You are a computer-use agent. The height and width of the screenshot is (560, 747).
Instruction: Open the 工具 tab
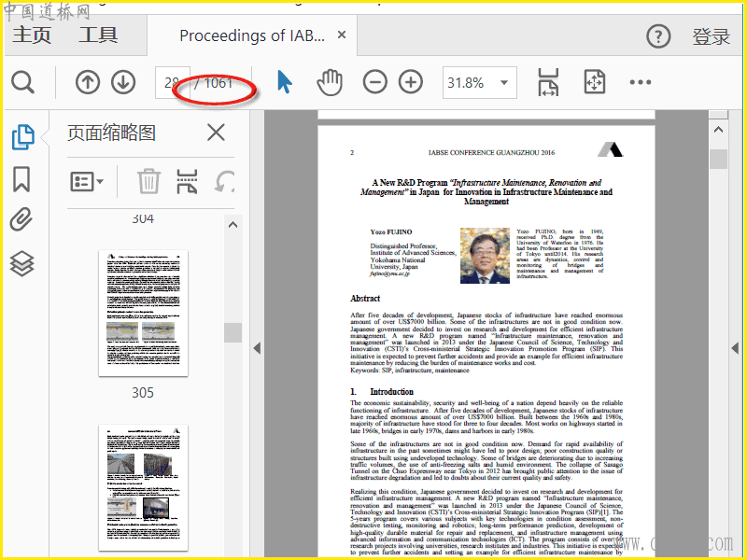pos(98,35)
